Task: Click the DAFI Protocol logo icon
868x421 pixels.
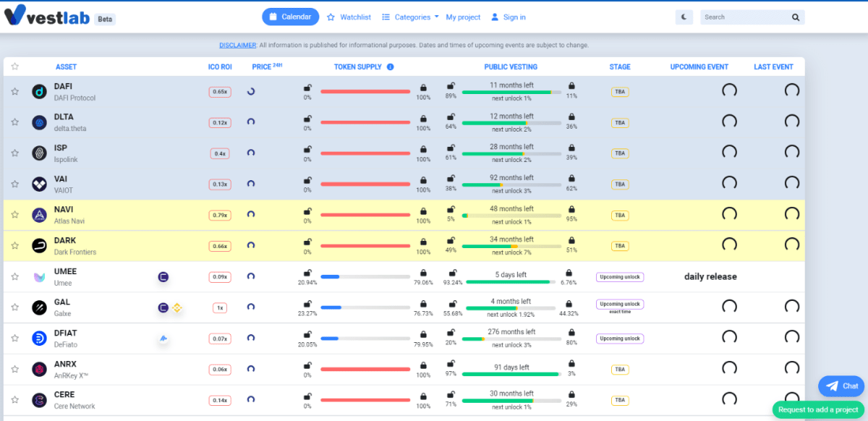Action: point(39,92)
